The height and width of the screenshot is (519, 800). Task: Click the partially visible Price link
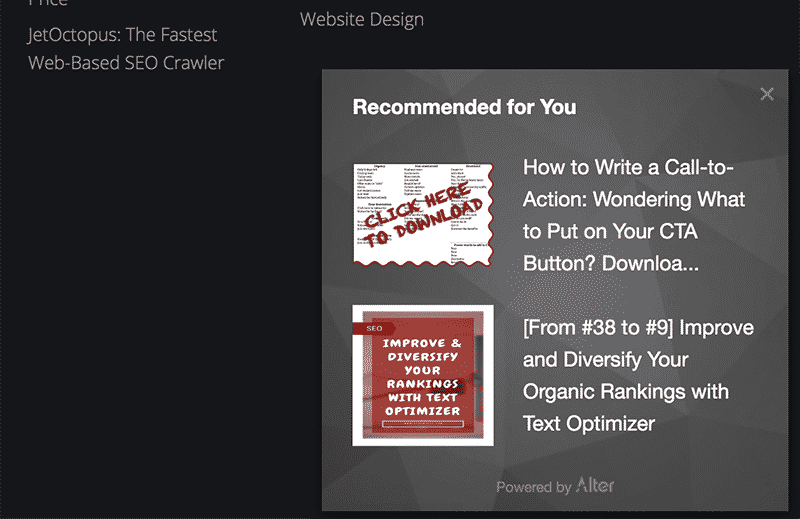[48, 3]
